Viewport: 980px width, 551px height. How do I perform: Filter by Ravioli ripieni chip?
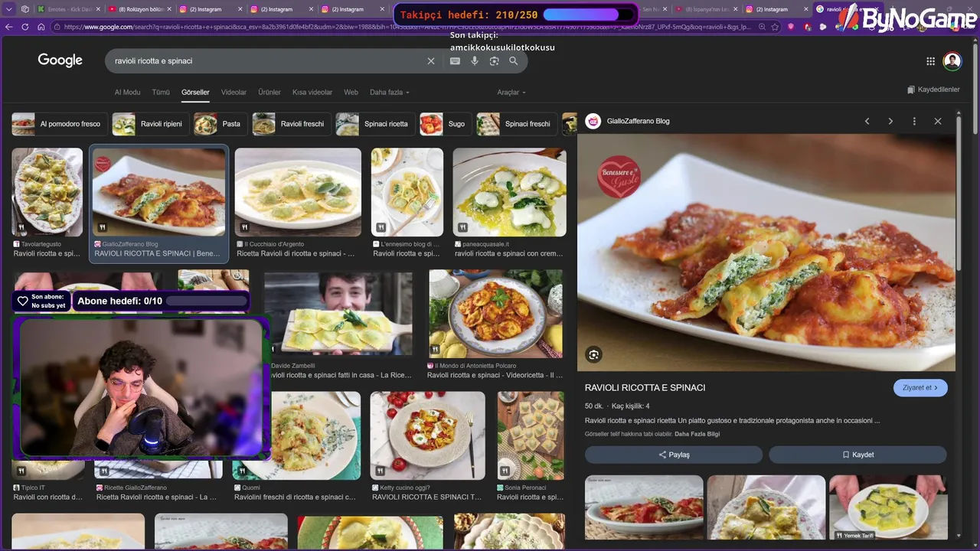click(x=149, y=124)
